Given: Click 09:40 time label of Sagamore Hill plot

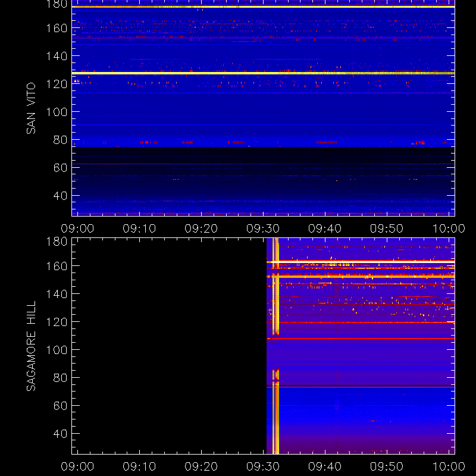Looking at the screenshot, I should tap(325, 466).
